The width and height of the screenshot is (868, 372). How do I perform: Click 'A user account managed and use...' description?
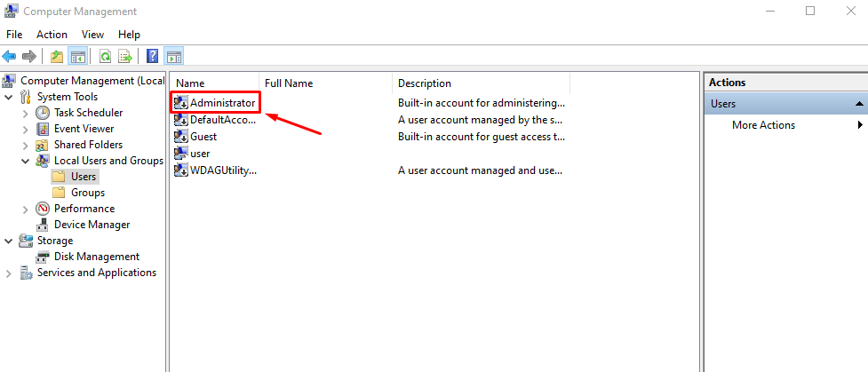(x=480, y=170)
